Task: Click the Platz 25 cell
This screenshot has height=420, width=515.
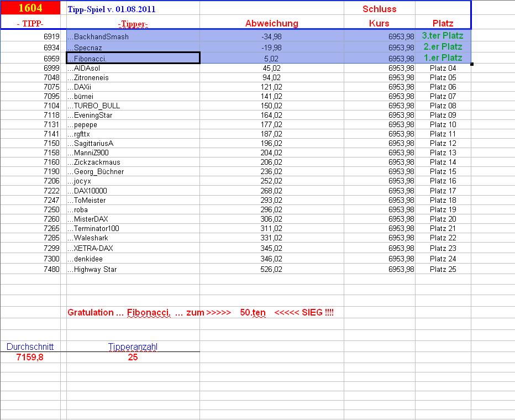Action: point(443,269)
